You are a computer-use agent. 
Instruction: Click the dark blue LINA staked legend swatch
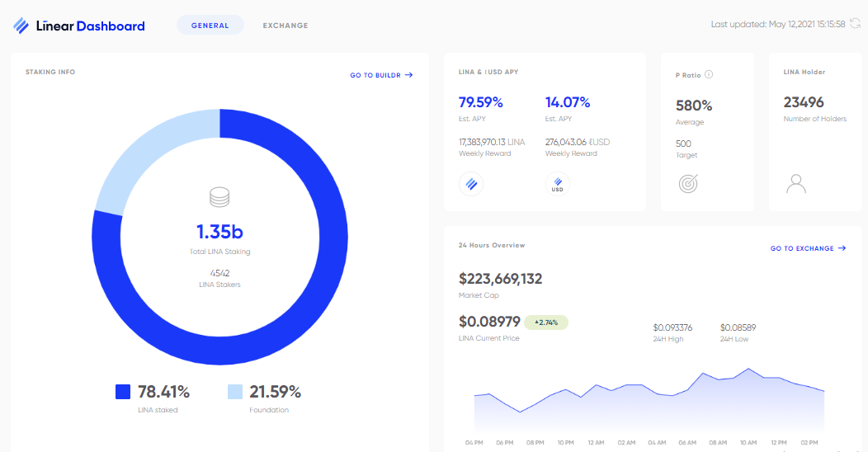(123, 392)
